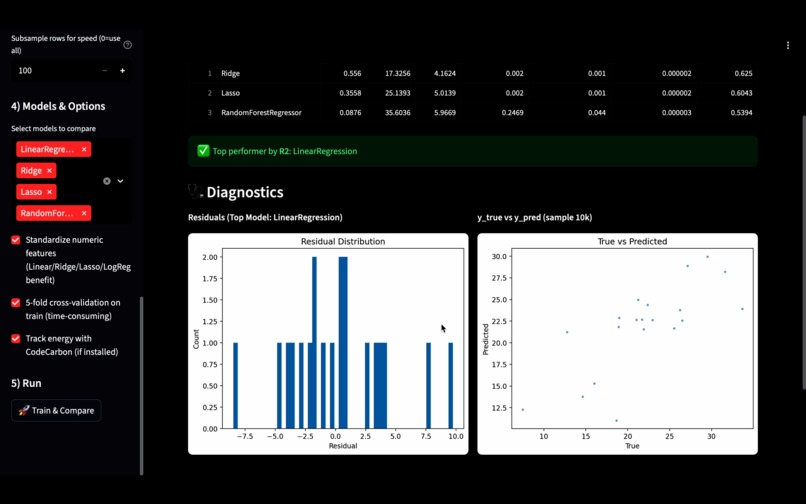The width and height of the screenshot is (806, 504).
Task: Click the main page vertical scrollbar
Action: coord(804,252)
